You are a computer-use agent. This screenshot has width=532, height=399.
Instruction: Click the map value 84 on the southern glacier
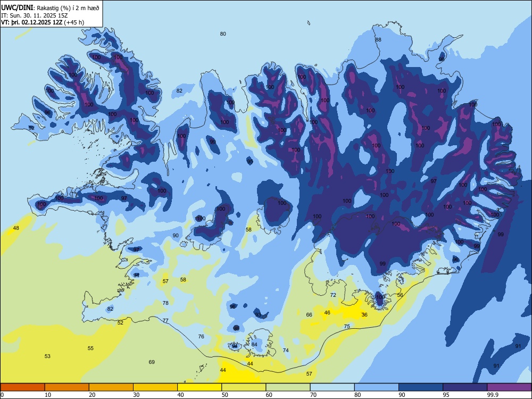[254, 345]
